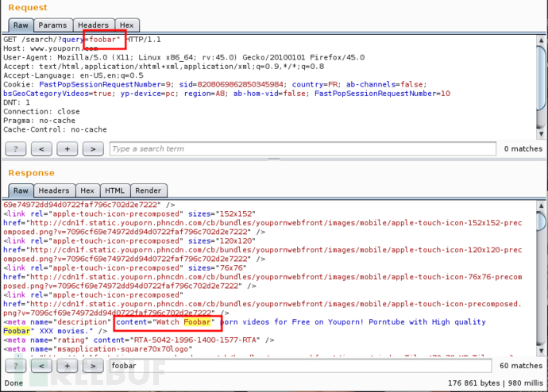Click the response next match '>' button
548x392 pixels.
pos(93,366)
